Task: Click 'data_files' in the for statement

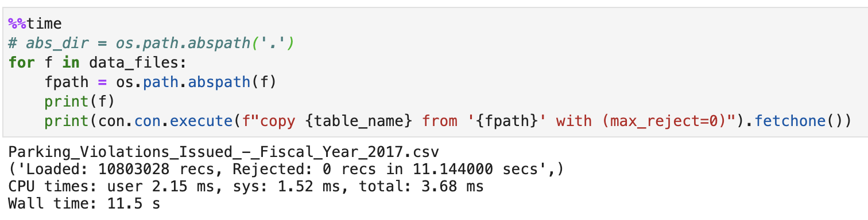Action: pyautogui.click(x=134, y=62)
